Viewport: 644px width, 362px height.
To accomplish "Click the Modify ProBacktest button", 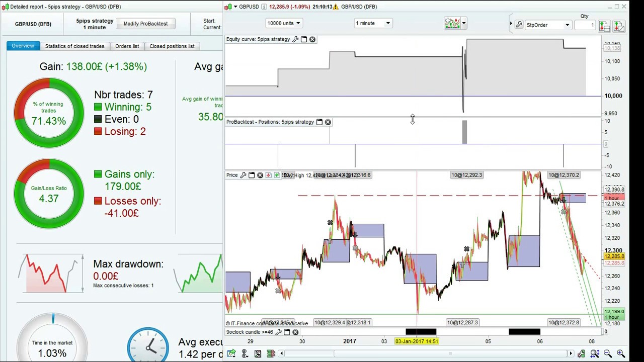I will point(145,24).
